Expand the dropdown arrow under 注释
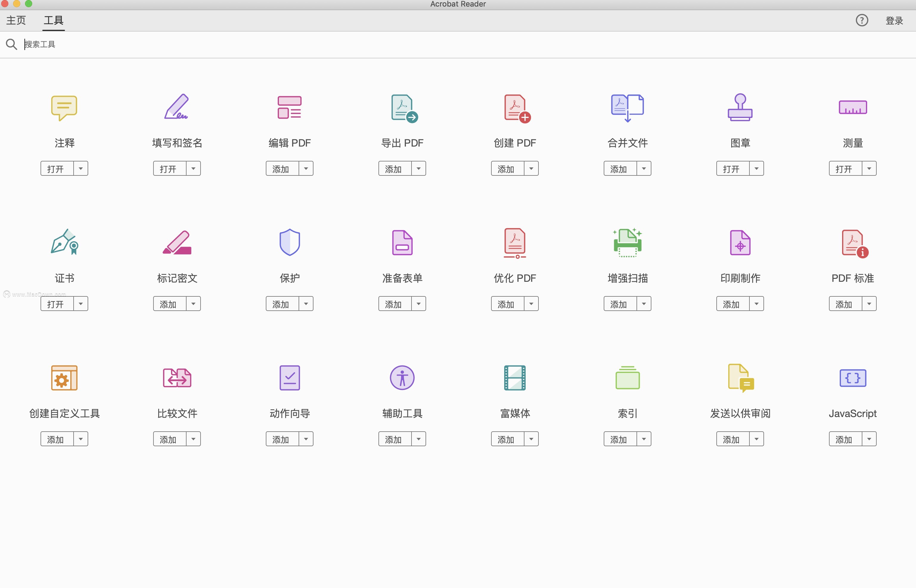The width and height of the screenshot is (916, 588). point(80,168)
